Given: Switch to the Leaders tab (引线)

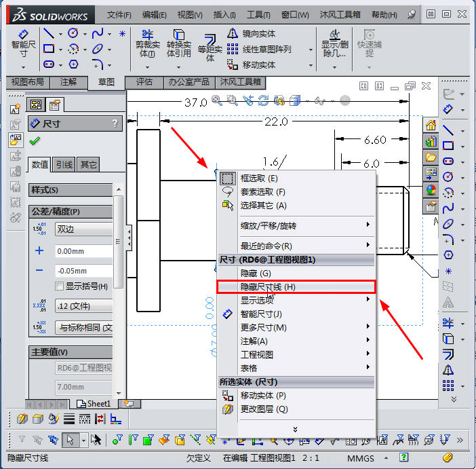Looking at the screenshot, I should coord(64,164).
